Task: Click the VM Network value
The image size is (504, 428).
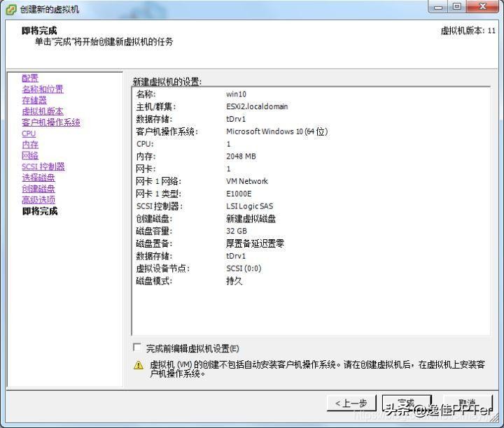Action: (x=247, y=181)
